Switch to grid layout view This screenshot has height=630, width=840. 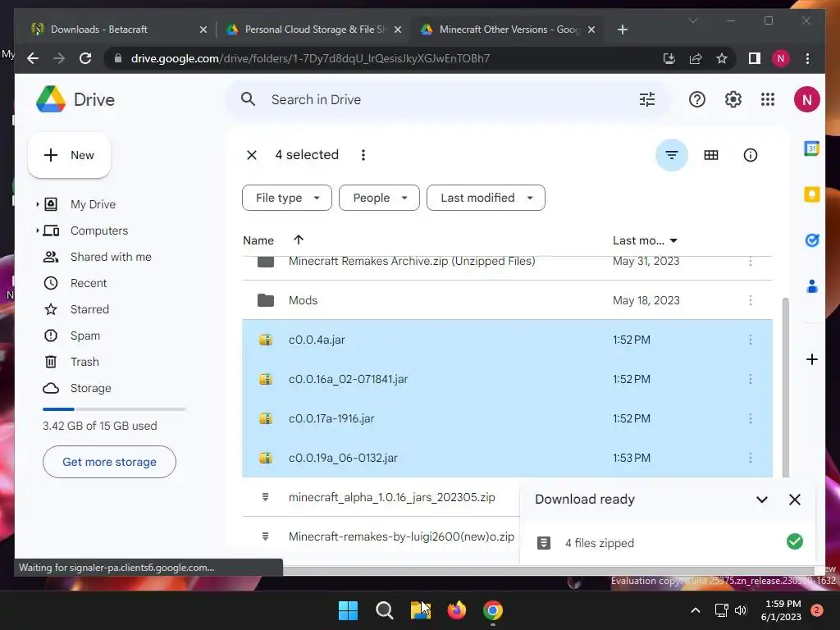click(x=711, y=155)
